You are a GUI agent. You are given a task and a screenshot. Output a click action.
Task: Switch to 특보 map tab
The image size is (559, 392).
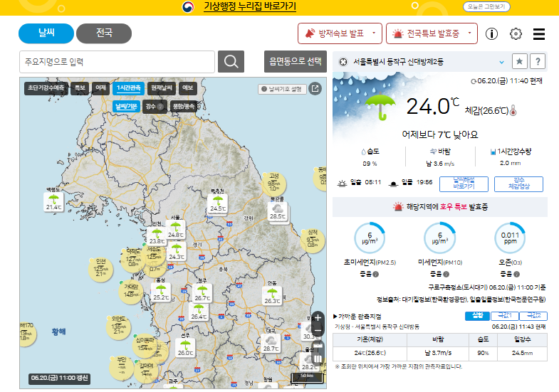(80, 88)
